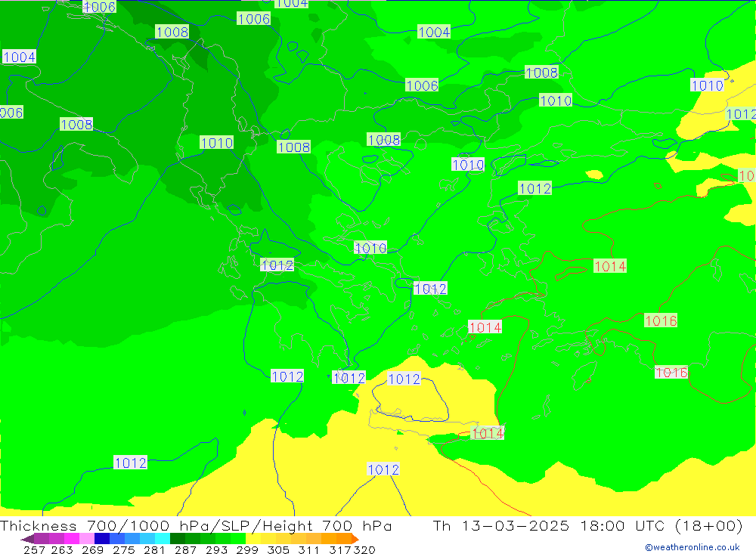Screen dimensions: 756x554
Task: Click the 'Thickness 700/1000 hPa/SLP/Height 700 hPa' title
Action: (x=196, y=525)
